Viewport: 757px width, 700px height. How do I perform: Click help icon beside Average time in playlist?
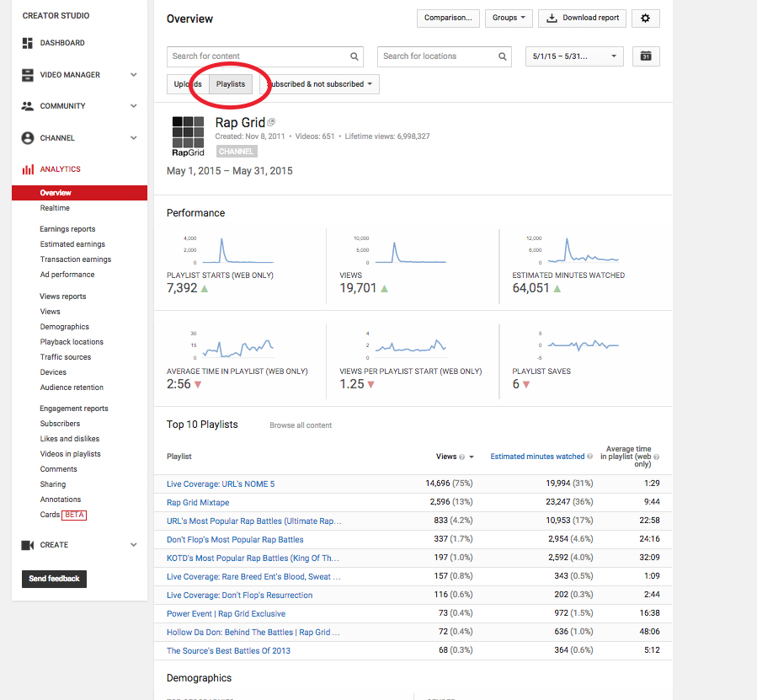click(x=656, y=457)
